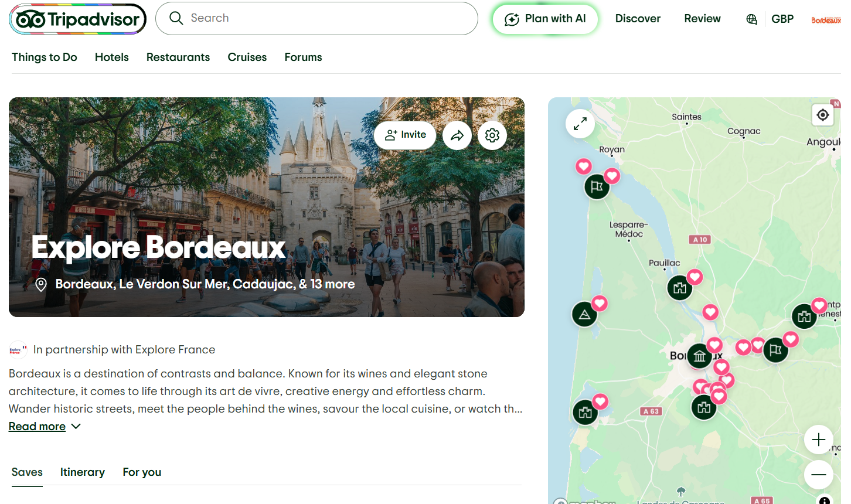
Task: Zoom in on the map
Action: click(819, 440)
